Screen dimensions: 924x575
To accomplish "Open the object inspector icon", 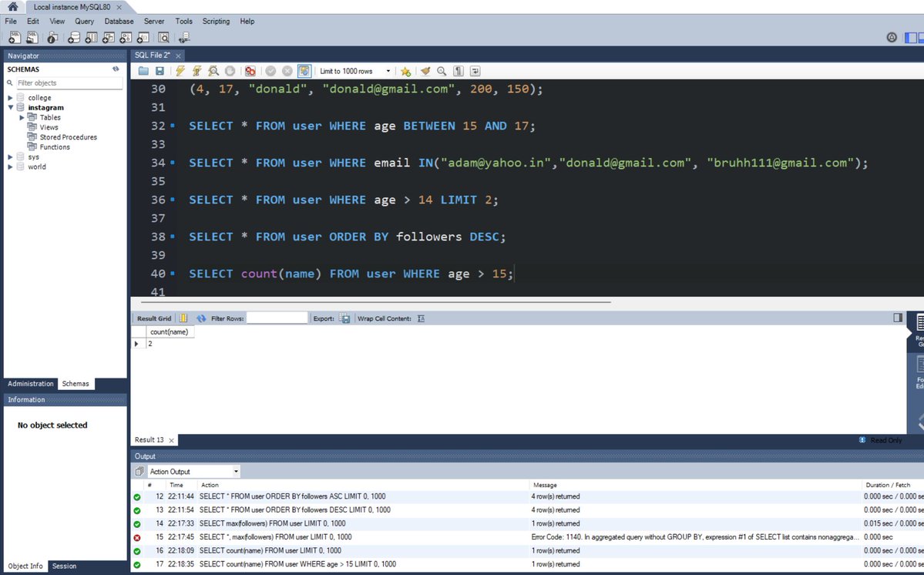I will pos(52,38).
